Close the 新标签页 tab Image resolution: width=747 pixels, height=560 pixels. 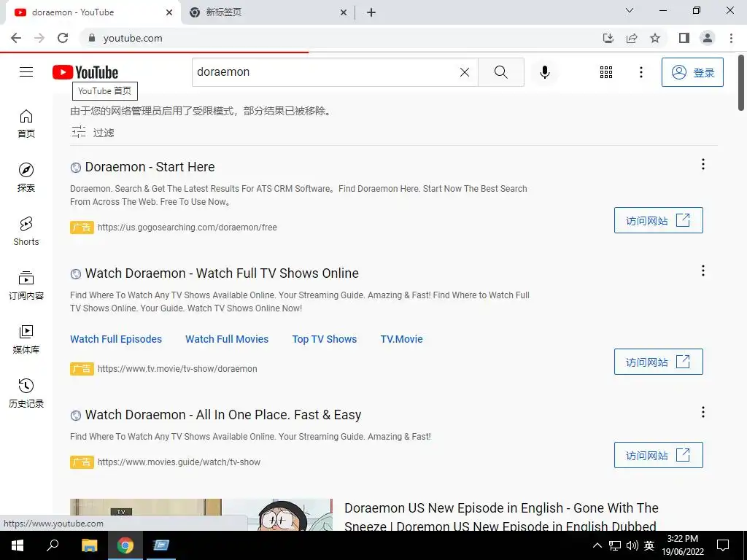(x=343, y=13)
